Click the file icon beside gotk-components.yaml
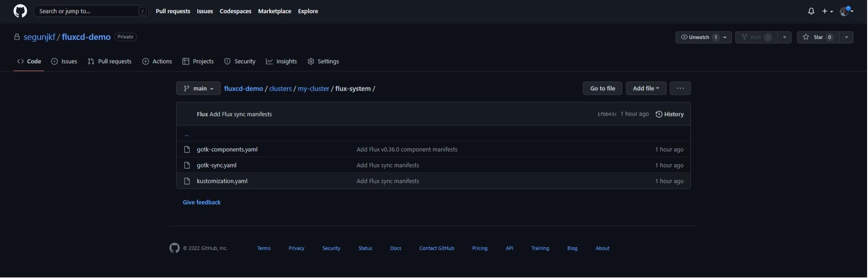This screenshot has height=278, width=868. click(187, 150)
